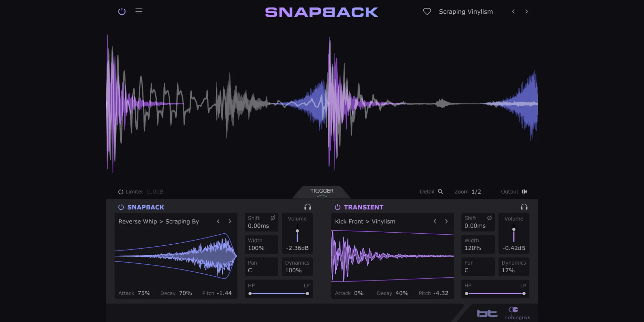This screenshot has height=322, width=644.
Task: Open the TRIGGER tab
Action: click(321, 191)
